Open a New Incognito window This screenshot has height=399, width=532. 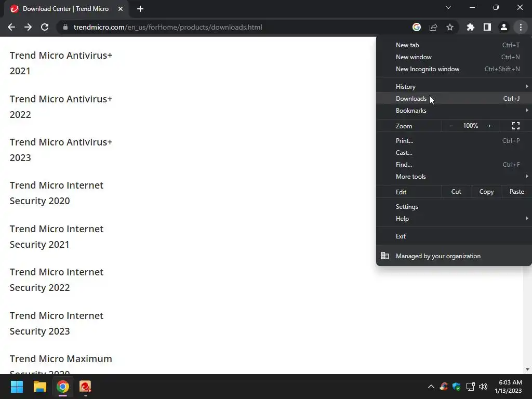(x=454, y=69)
